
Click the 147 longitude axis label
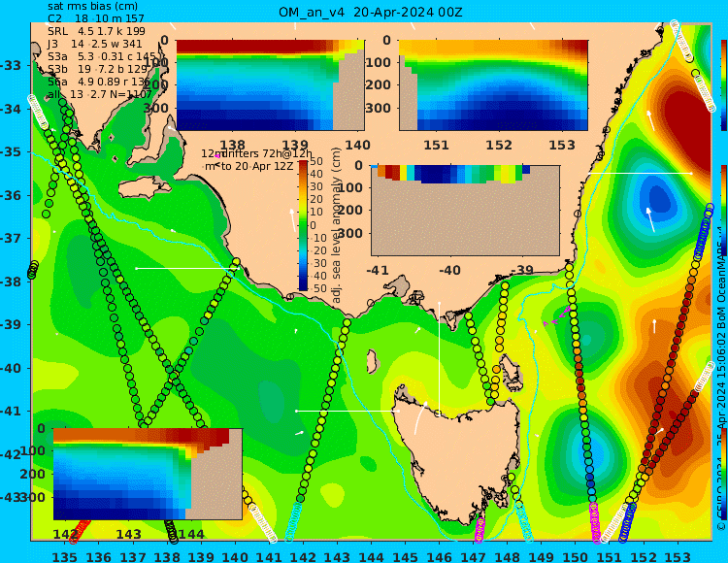[x=474, y=556]
